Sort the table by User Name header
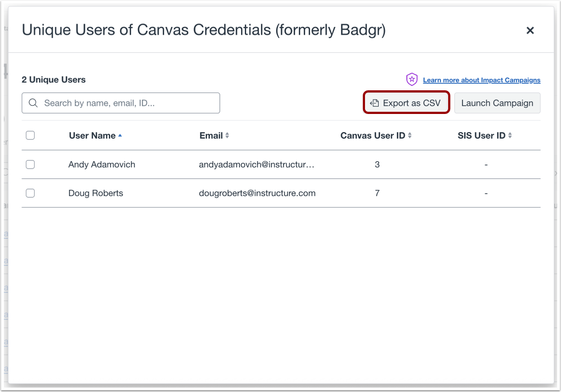Image resolution: width=561 pixels, height=392 pixels. 92,135
